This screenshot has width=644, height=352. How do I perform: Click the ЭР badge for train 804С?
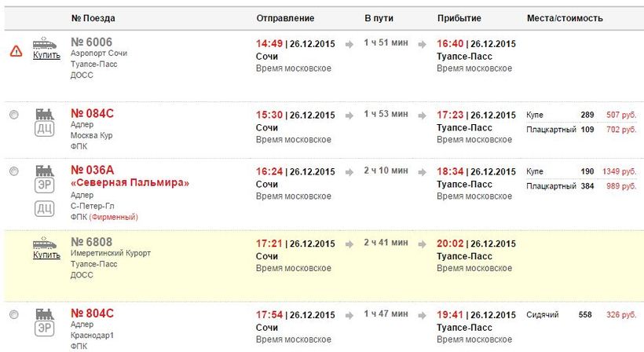coord(46,330)
